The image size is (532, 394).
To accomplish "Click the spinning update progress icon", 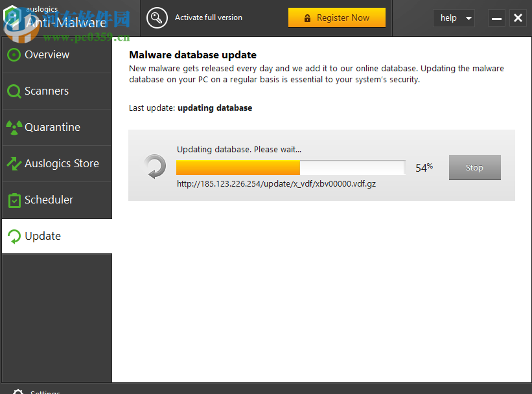I will [x=155, y=166].
